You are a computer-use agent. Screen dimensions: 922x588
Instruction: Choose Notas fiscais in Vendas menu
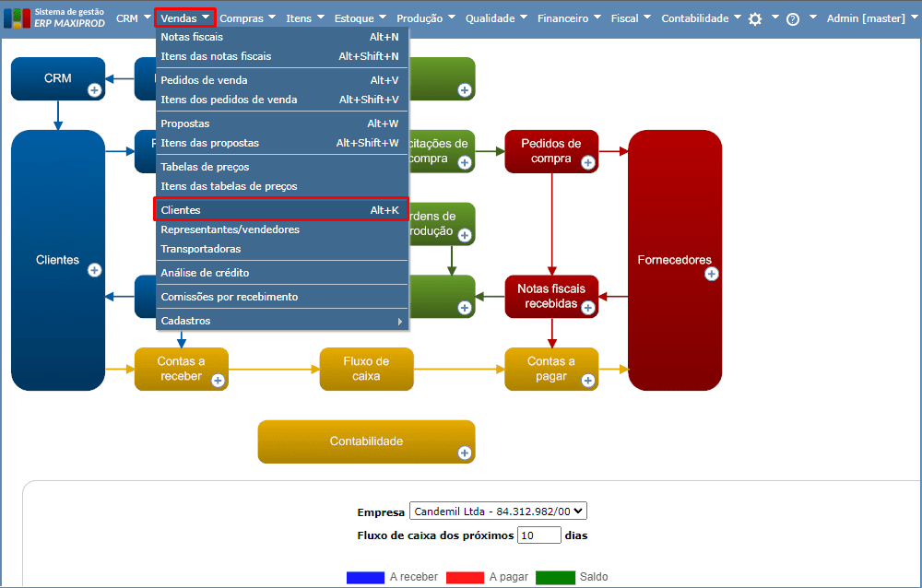[x=282, y=37]
